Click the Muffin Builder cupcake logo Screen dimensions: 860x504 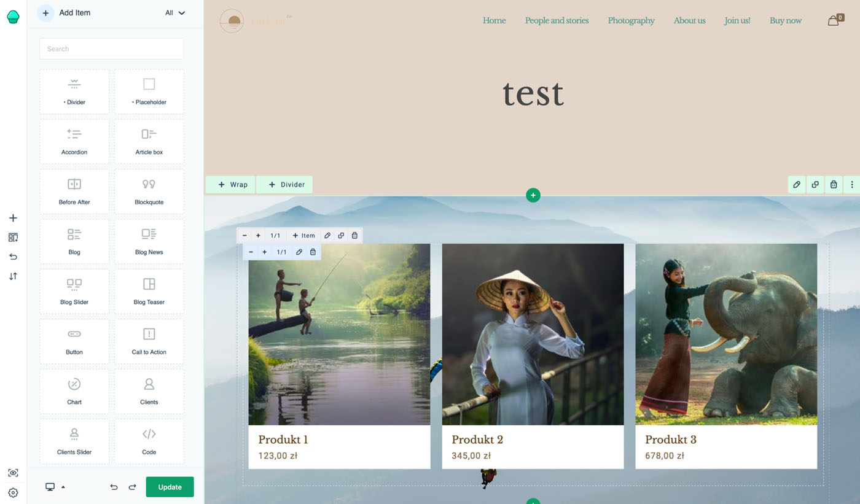coord(13,17)
